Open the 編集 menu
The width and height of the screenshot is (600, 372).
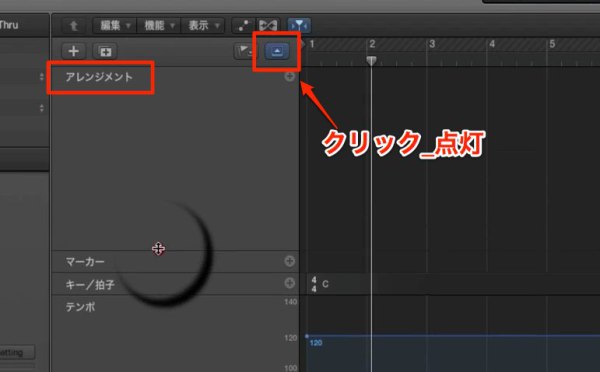pos(114,26)
